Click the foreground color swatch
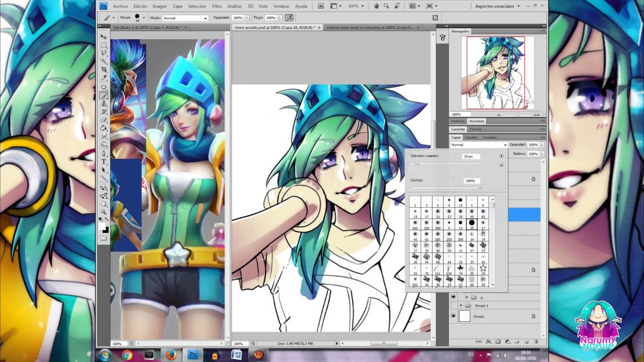The height and width of the screenshot is (362, 644). [x=103, y=226]
